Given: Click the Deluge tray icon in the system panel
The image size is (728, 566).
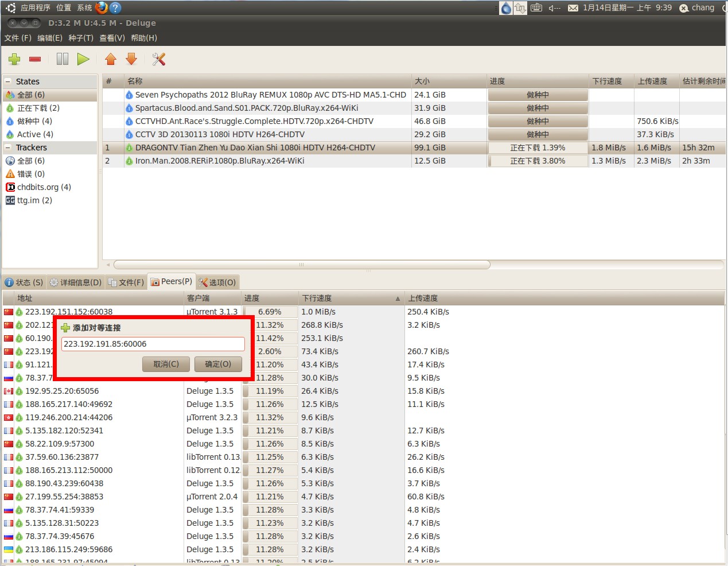Looking at the screenshot, I should (506, 8).
